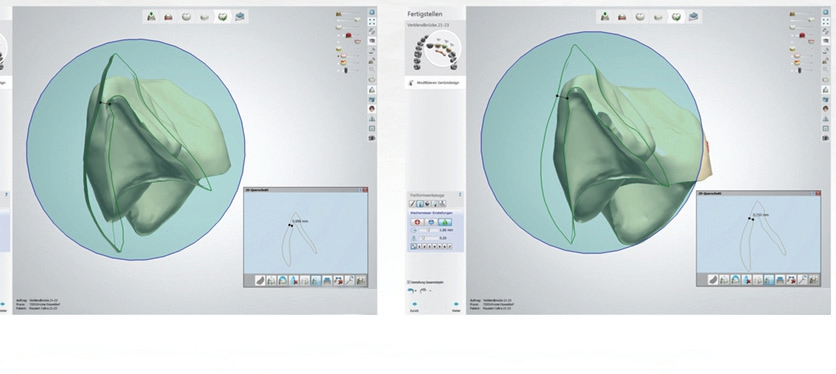The height and width of the screenshot is (374, 836).
Task: Expand Freiformwerkzeuge help question mark
Action: 460,194
